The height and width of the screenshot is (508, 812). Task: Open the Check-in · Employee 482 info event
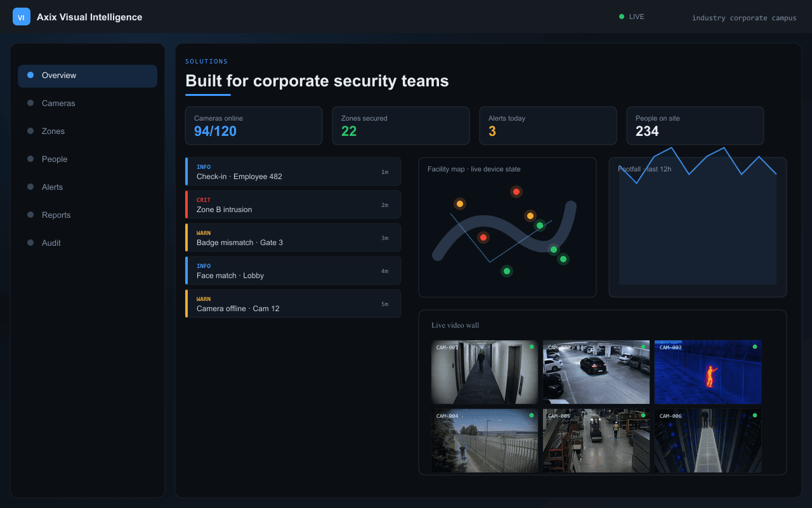tap(293, 171)
